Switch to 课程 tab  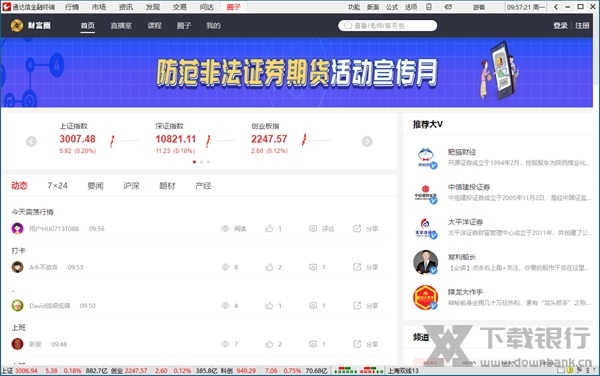coord(155,26)
